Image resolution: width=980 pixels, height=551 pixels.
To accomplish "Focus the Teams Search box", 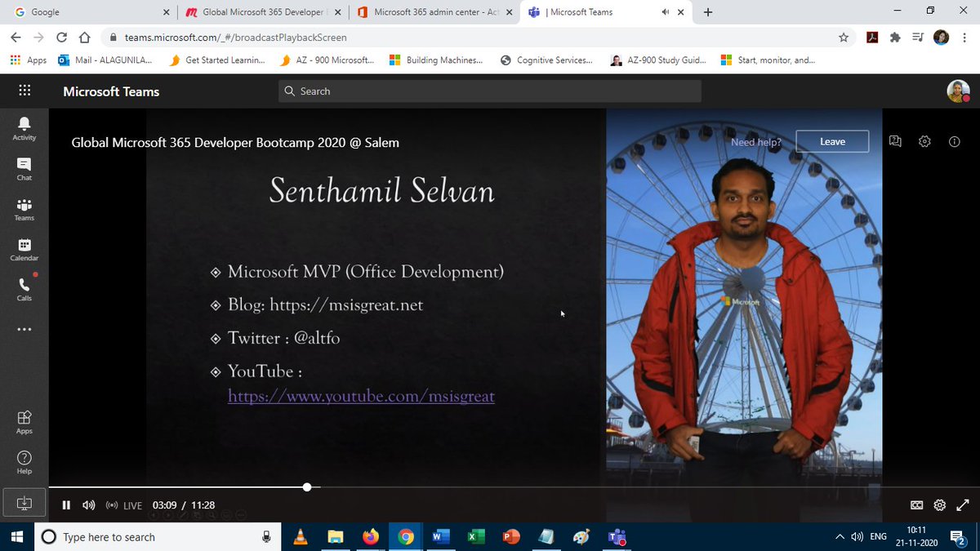I will (490, 91).
